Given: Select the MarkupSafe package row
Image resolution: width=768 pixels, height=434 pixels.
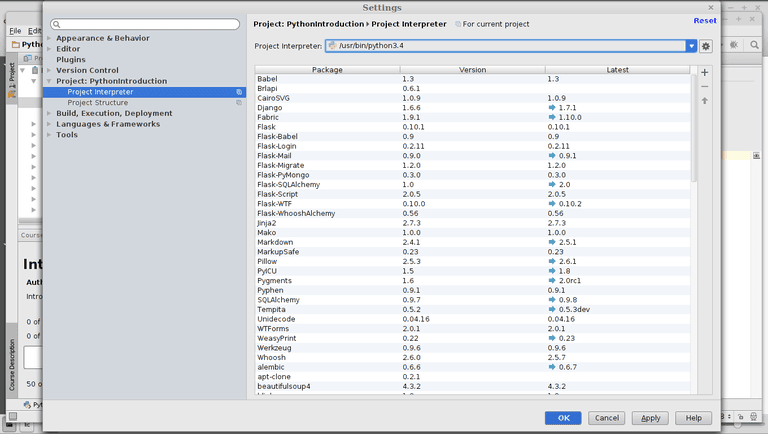Looking at the screenshot, I should (472, 252).
